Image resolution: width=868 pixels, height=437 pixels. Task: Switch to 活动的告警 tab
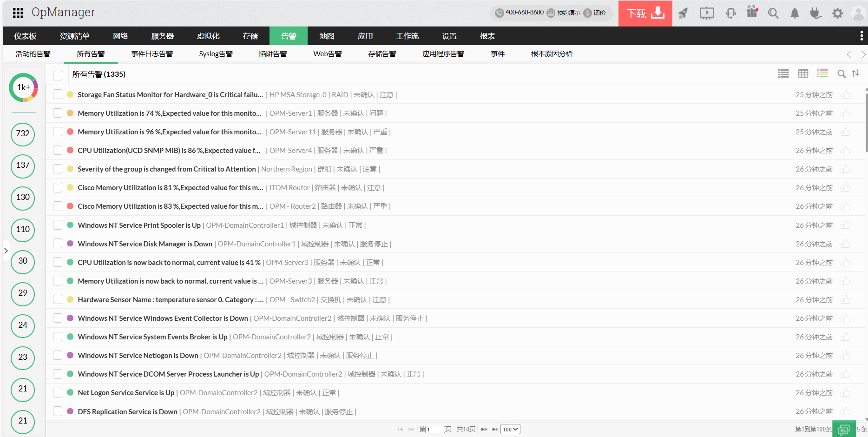pos(33,54)
